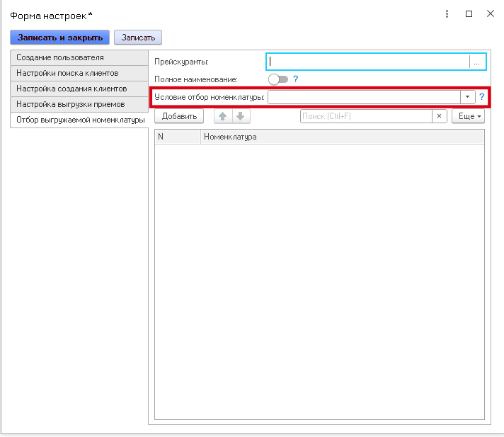504x437 pixels.
Task: Click ellipsis select button in Прейскуранты
Action: pos(477,62)
